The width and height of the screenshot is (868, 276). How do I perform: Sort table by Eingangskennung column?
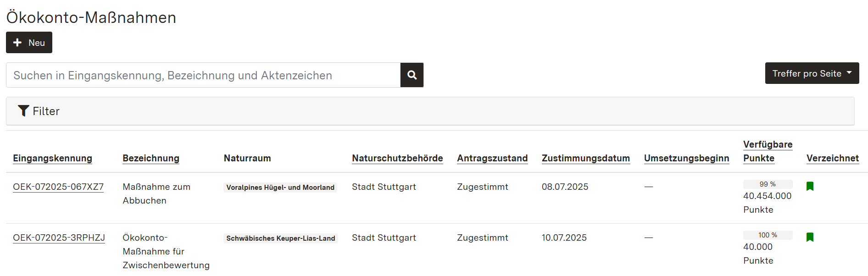pyautogui.click(x=52, y=158)
